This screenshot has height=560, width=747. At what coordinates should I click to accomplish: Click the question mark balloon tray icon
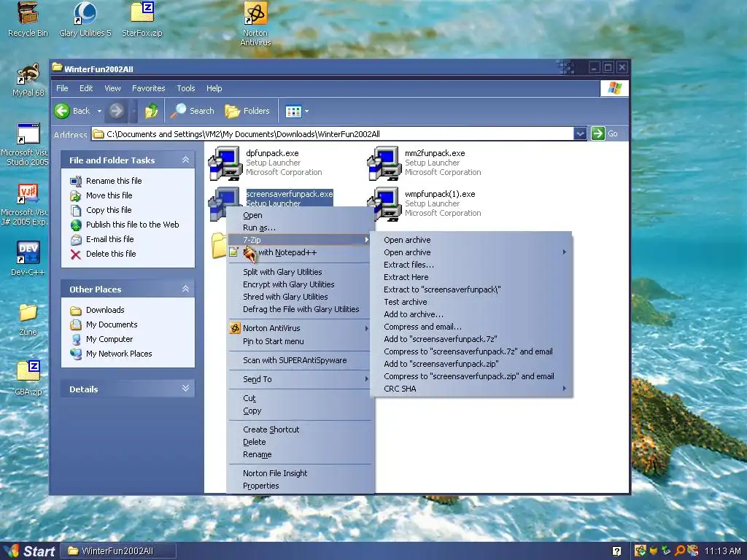[x=616, y=551]
